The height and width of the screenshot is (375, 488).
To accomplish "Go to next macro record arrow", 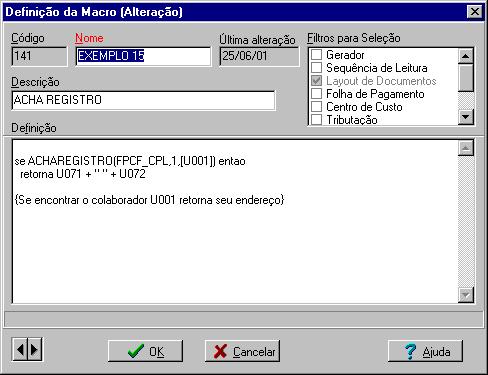I will click(x=34, y=349).
